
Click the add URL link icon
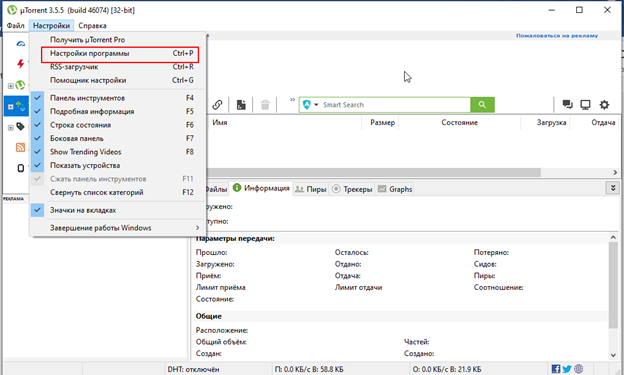(x=217, y=105)
